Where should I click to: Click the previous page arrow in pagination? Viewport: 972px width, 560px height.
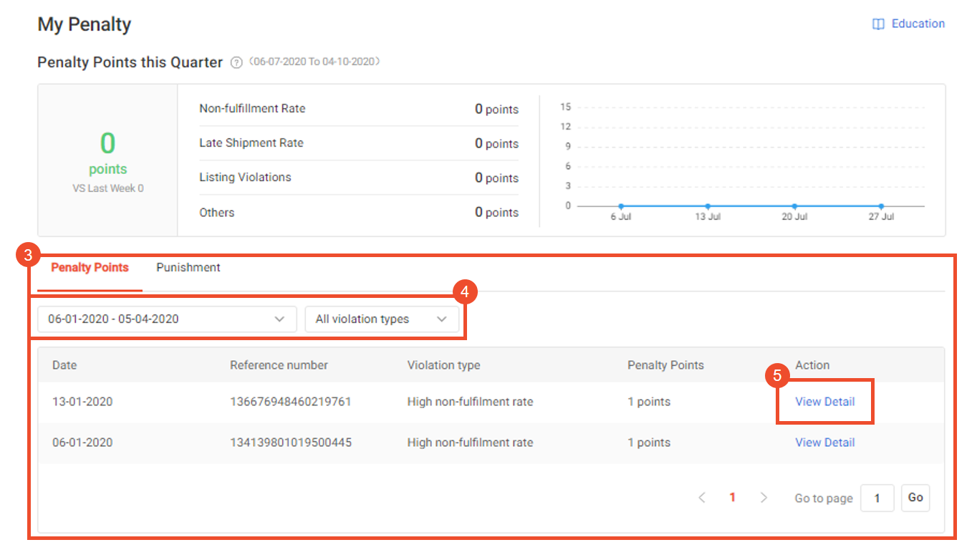click(x=702, y=498)
